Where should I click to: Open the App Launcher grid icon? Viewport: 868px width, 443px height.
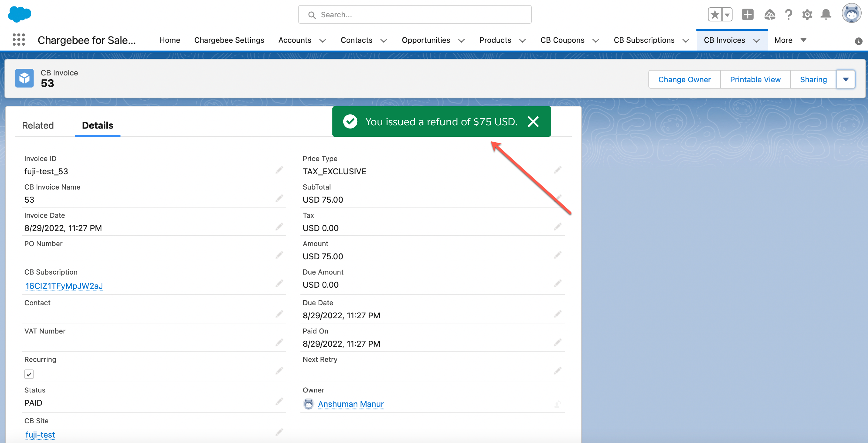(19, 40)
